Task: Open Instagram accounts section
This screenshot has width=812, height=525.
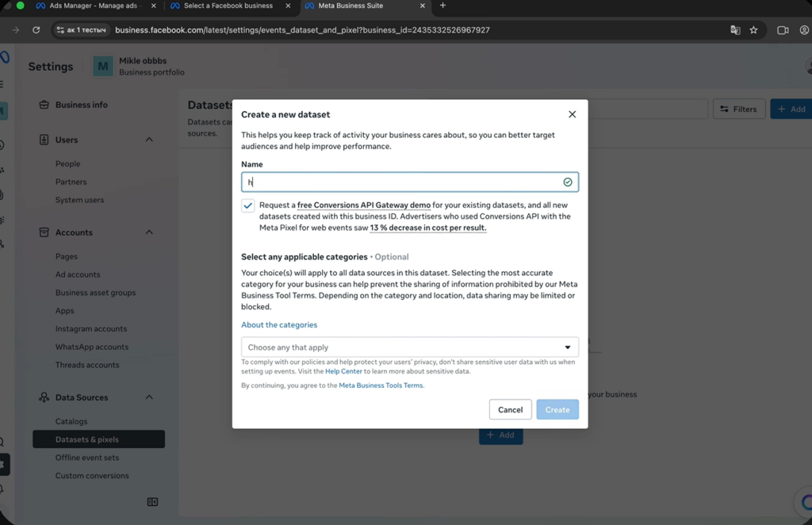Action: [91, 329]
